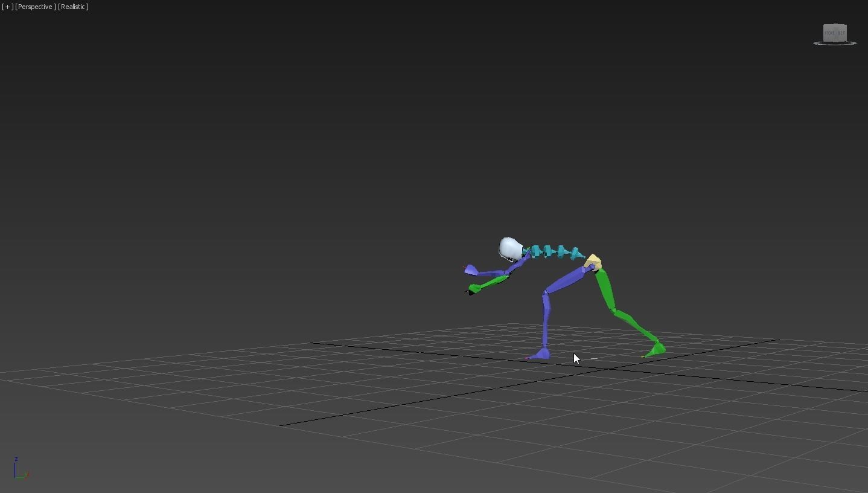This screenshot has width=868, height=493.
Task: Open the Perspective viewport label menu
Action: point(36,7)
